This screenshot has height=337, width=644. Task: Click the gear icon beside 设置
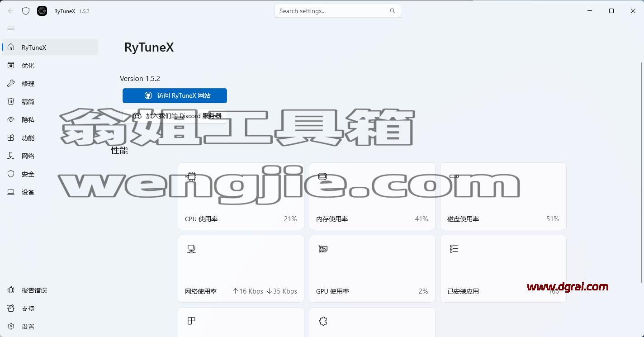(x=11, y=326)
